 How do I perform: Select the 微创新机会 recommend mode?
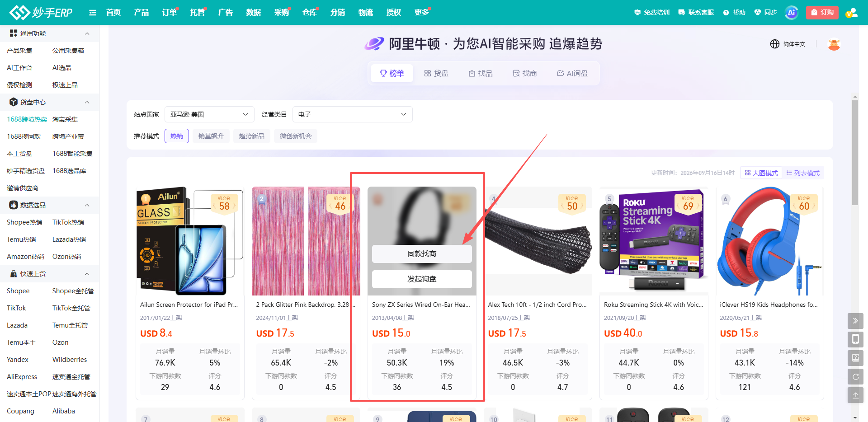(296, 136)
